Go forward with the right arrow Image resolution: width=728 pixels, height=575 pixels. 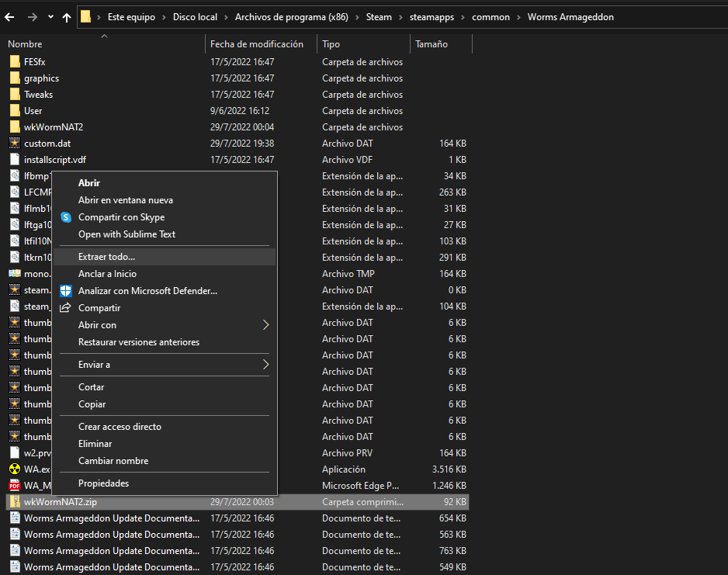pos(32,17)
